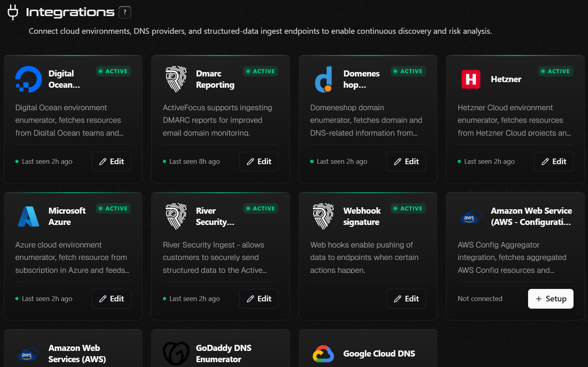588x367 pixels.
Task: Click the Integrations plug icon
Action: pos(13,12)
